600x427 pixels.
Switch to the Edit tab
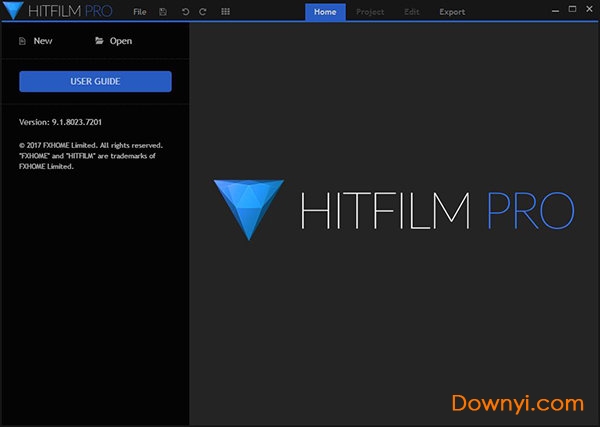coord(412,12)
